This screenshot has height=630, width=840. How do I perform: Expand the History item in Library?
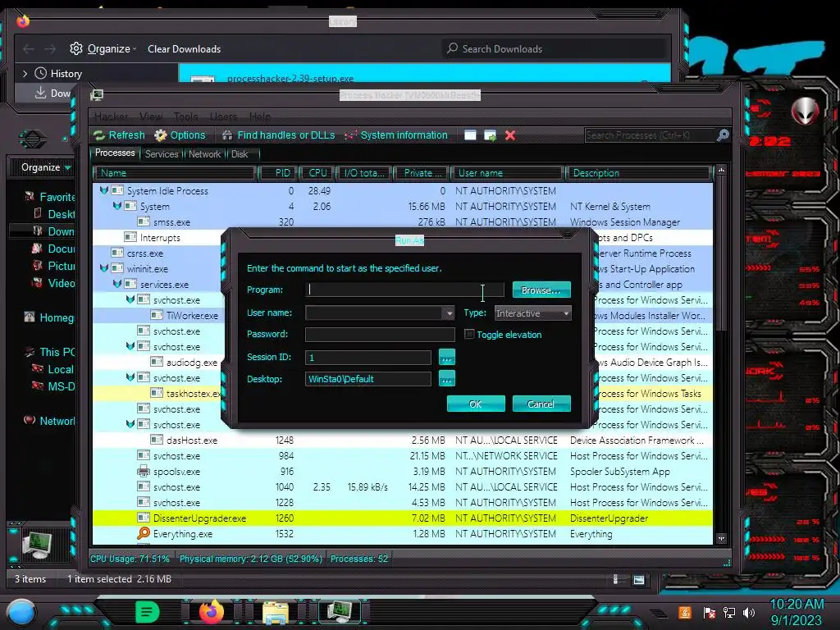coord(25,73)
